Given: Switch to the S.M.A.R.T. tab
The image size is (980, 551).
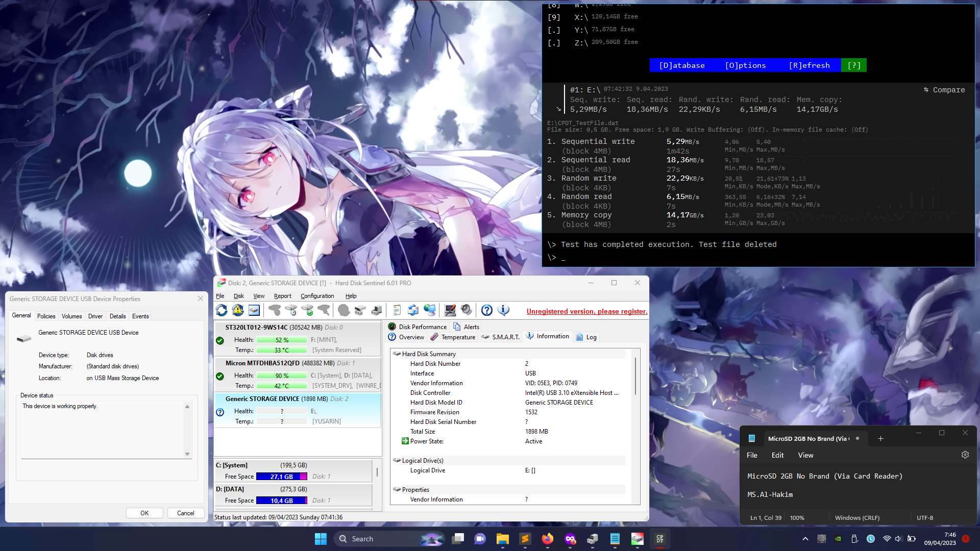Looking at the screenshot, I should pyautogui.click(x=500, y=337).
